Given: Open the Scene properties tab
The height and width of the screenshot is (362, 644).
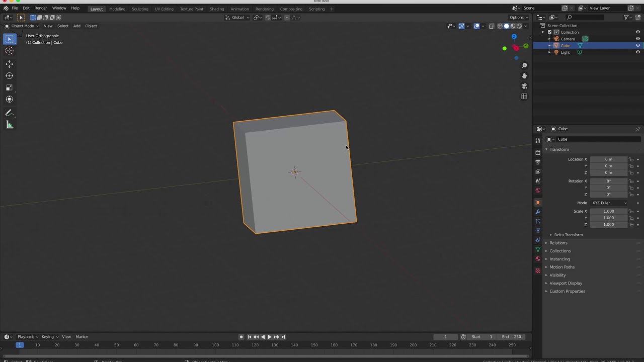Looking at the screenshot, I should (538, 181).
